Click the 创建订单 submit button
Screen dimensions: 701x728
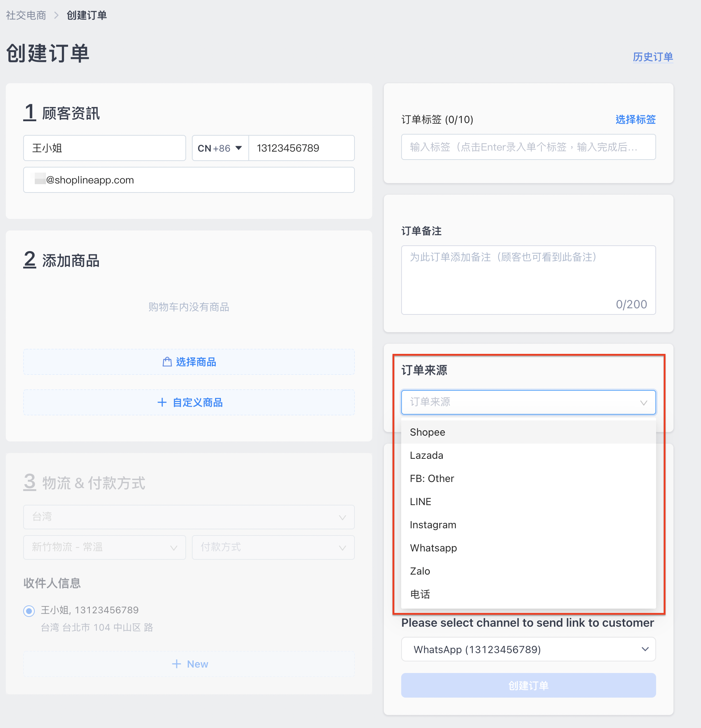(528, 685)
